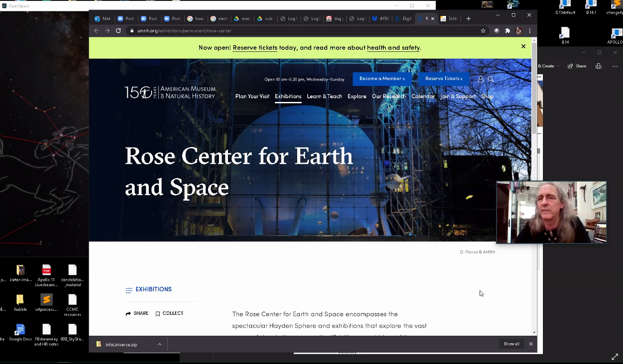Open the EXHIBITIONS list menu

[x=149, y=289]
